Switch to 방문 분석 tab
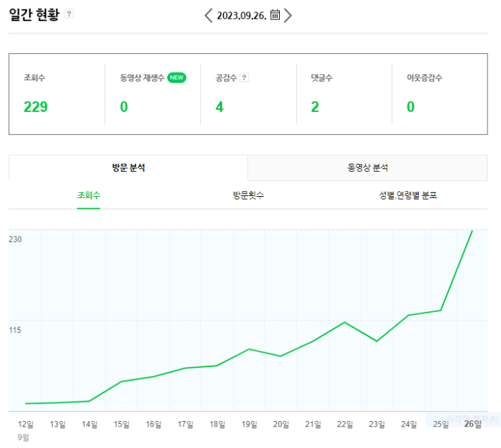Screen dimensions: 501x448 click(128, 168)
